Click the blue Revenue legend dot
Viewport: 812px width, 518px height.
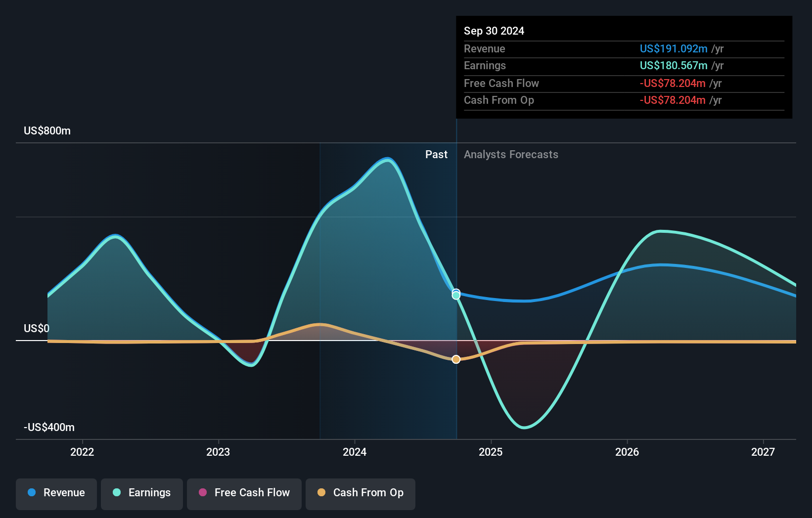tap(32, 492)
